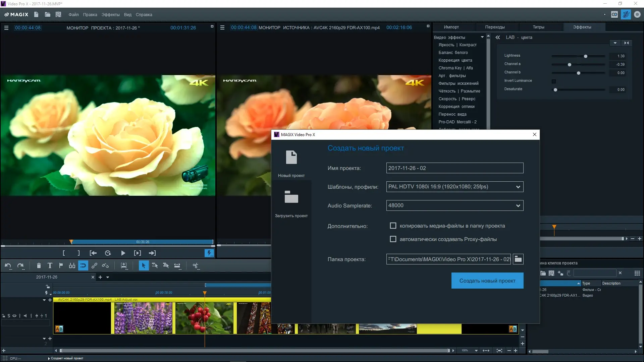Expand the Видео эффекты category dropdown

(482, 37)
